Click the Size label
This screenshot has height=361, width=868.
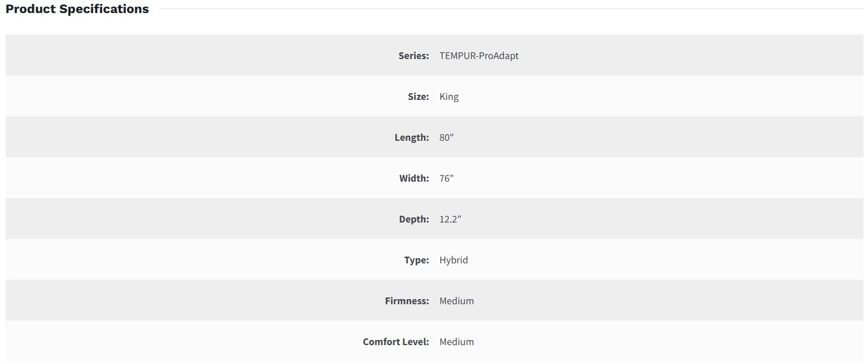[418, 96]
